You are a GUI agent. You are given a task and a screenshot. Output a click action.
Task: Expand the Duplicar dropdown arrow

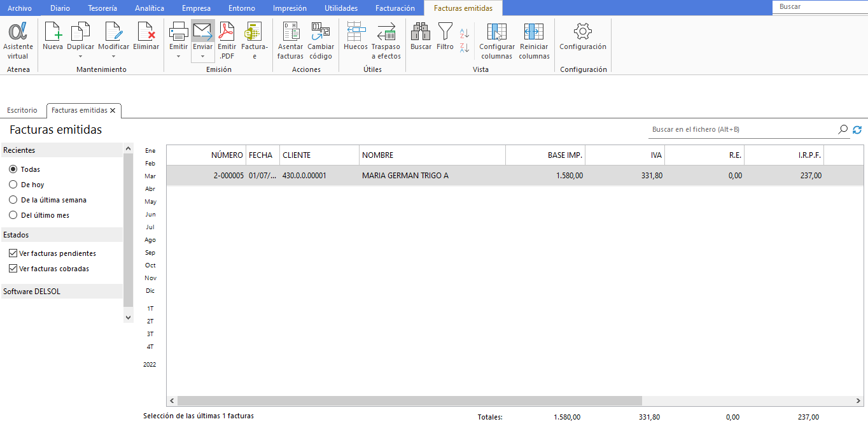pos(80,56)
